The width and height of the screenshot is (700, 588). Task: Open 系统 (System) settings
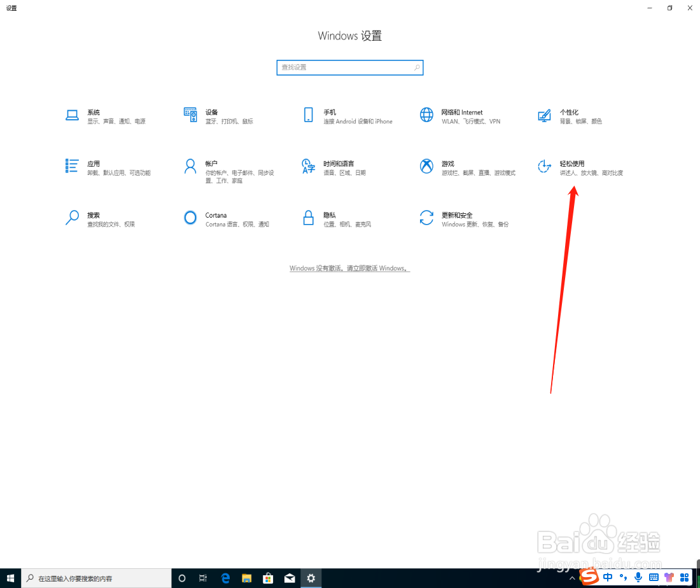[93, 116]
